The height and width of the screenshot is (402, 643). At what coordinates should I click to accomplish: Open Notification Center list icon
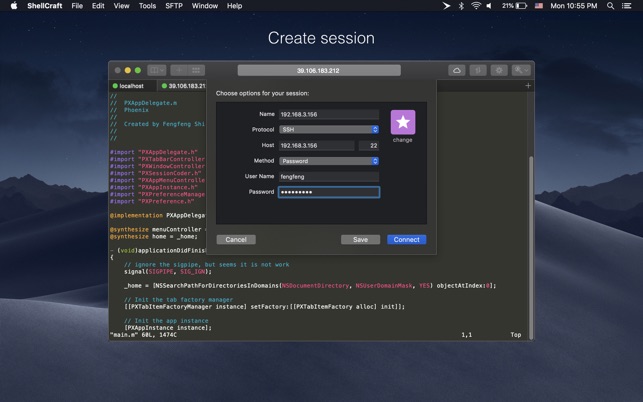(629, 6)
